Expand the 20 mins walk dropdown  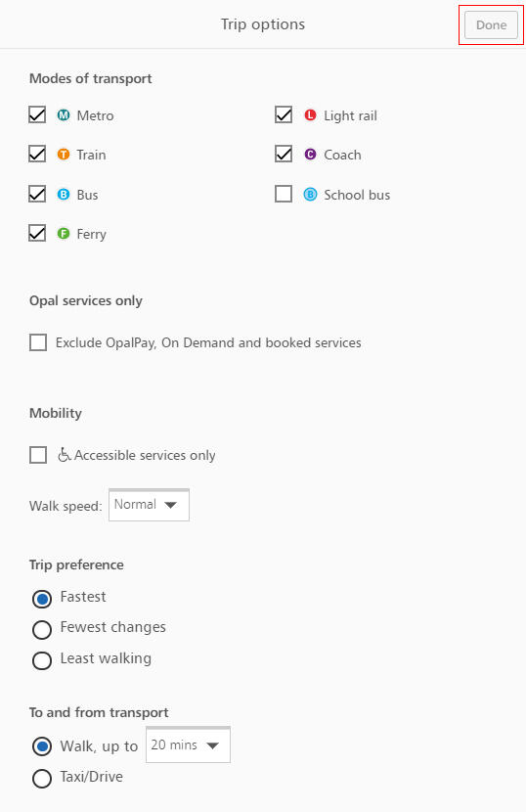pyautogui.click(x=188, y=745)
